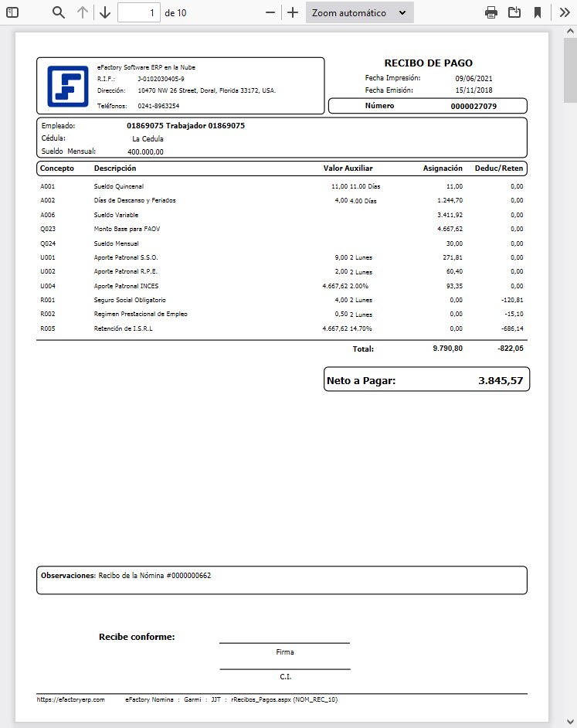
Task: Click the RECIBO DE PAGO title
Action: [x=428, y=63]
